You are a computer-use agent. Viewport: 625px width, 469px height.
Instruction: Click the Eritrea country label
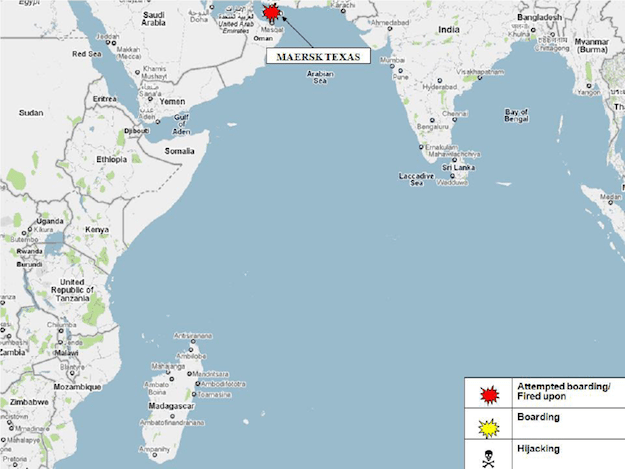(x=105, y=99)
